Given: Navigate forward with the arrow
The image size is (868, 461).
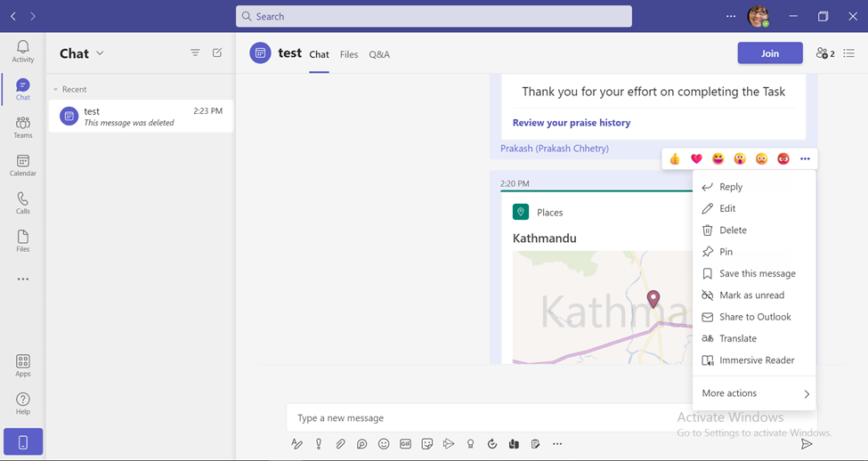Looking at the screenshot, I should point(33,16).
